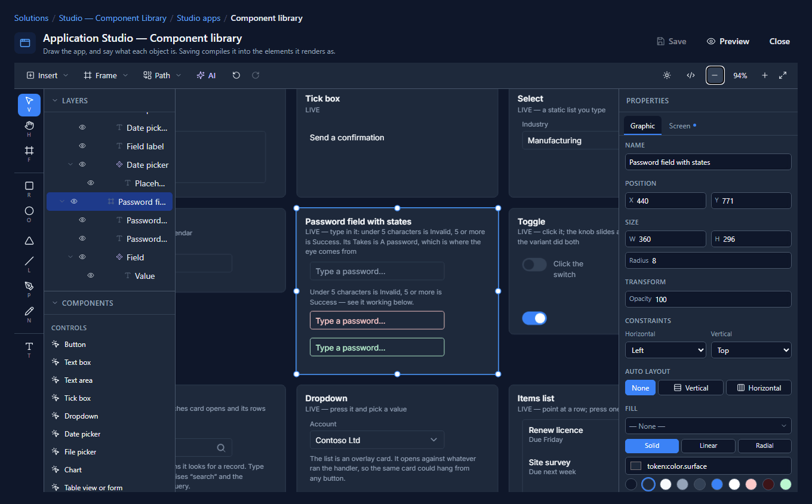Viewport: 812px width, 504px height.
Task: Click the Name input field
Action: 708,162
